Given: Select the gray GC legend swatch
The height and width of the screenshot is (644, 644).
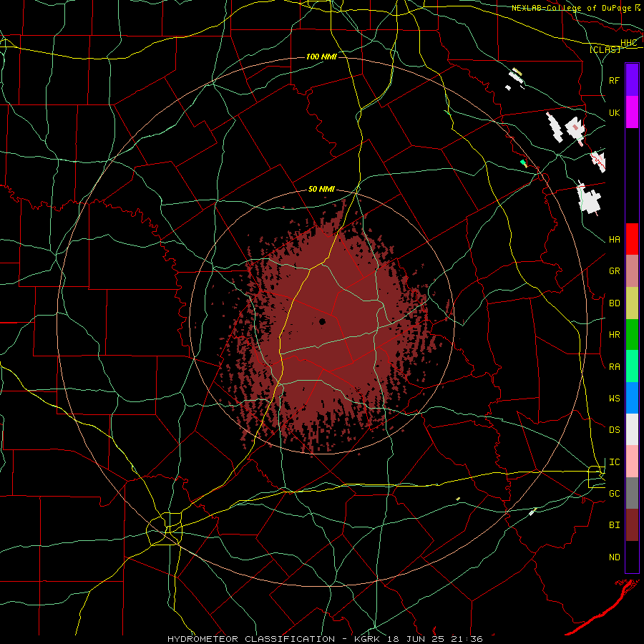Looking at the screenshot, I should tap(632, 493).
